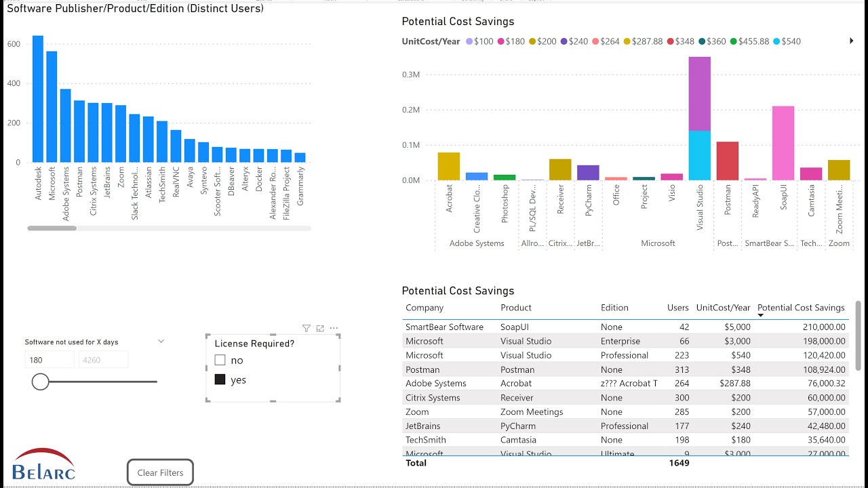Select the $200 legend swatch
Image resolution: width=868 pixels, height=488 pixels.
pyautogui.click(x=532, y=41)
